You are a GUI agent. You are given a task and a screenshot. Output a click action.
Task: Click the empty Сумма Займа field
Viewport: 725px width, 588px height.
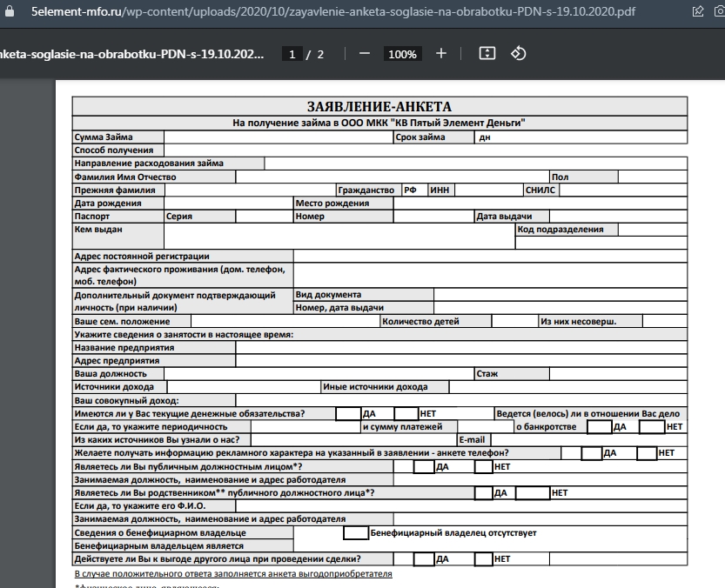(279, 137)
